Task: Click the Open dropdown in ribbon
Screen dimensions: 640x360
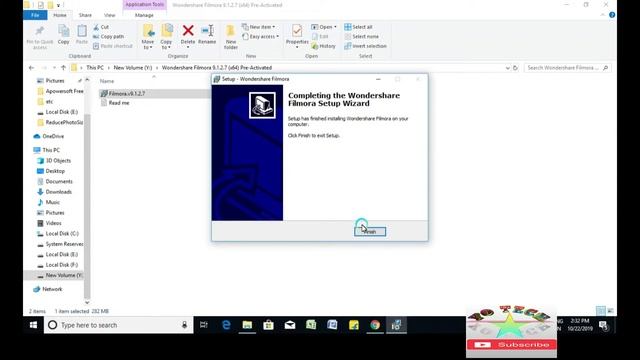Action: point(324,27)
